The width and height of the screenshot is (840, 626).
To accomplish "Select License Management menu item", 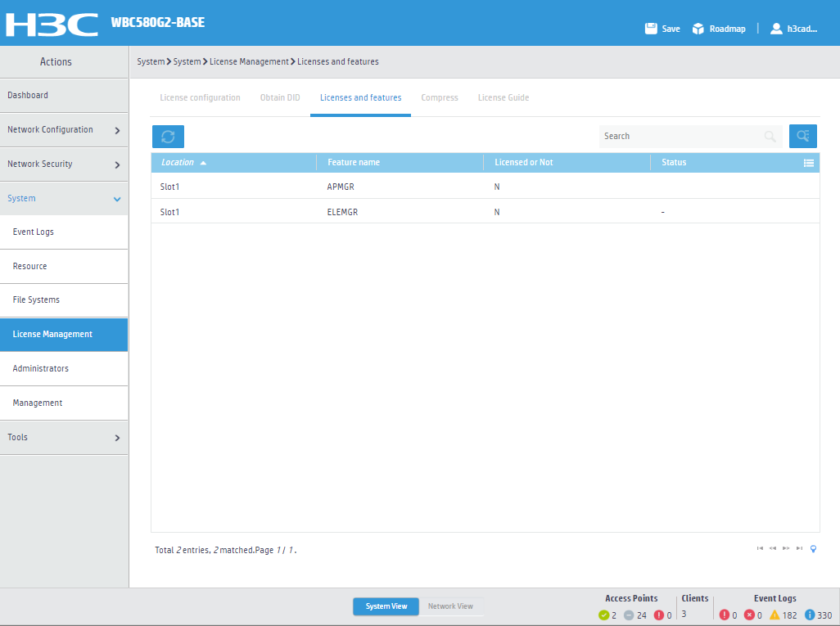I will [64, 334].
